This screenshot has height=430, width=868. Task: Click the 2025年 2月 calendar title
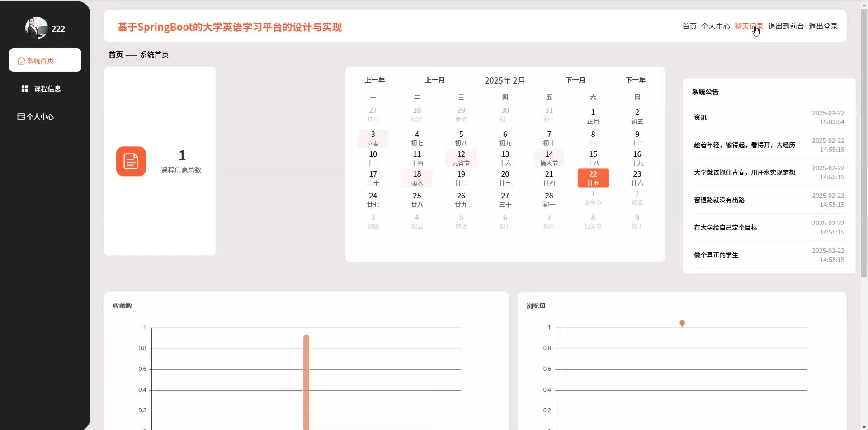pos(505,80)
